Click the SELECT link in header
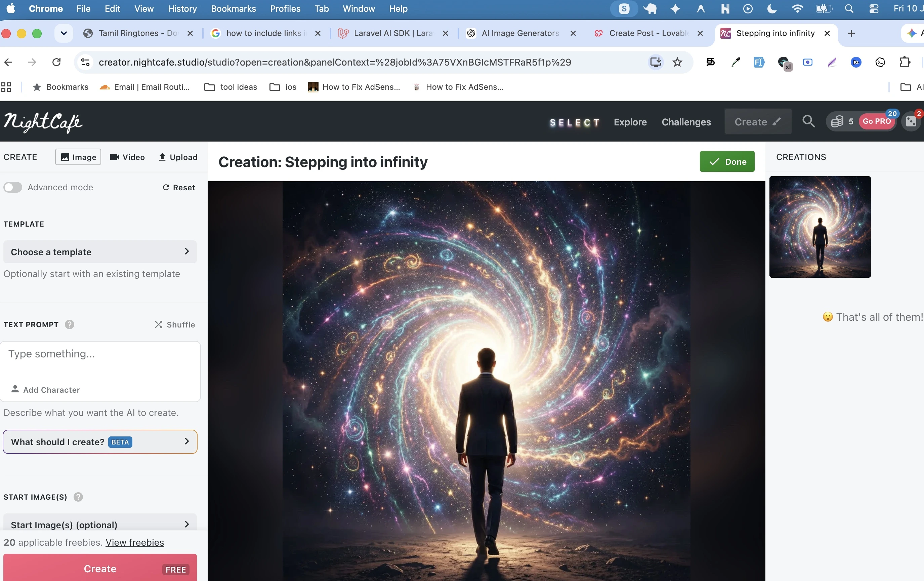Screen dimensions: 924x581 575,122
